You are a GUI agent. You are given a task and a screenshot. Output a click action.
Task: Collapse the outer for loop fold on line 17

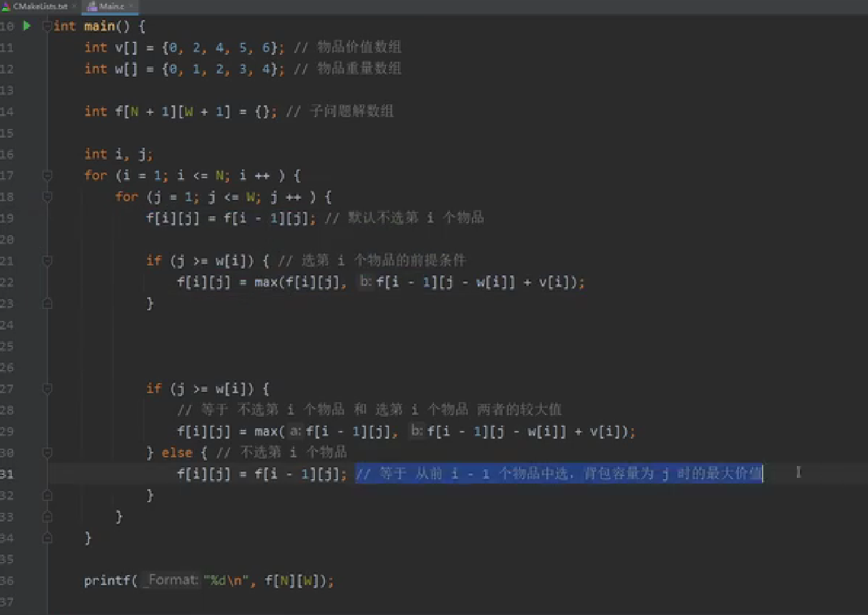pyautogui.click(x=47, y=176)
